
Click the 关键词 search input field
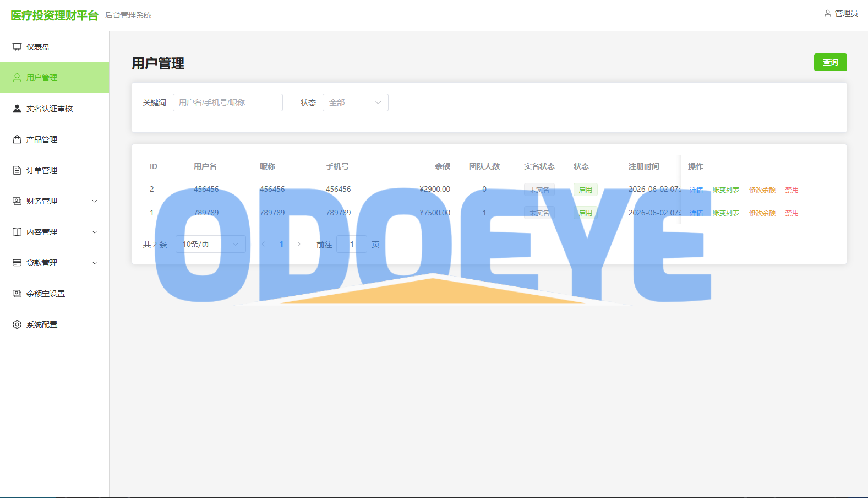(x=228, y=102)
